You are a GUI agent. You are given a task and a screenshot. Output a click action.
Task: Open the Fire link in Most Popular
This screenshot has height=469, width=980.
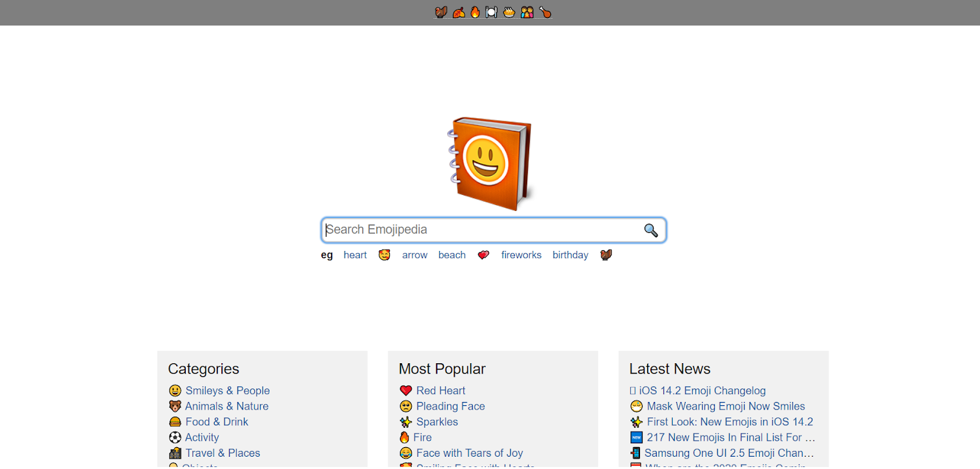pyautogui.click(x=423, y=437)
